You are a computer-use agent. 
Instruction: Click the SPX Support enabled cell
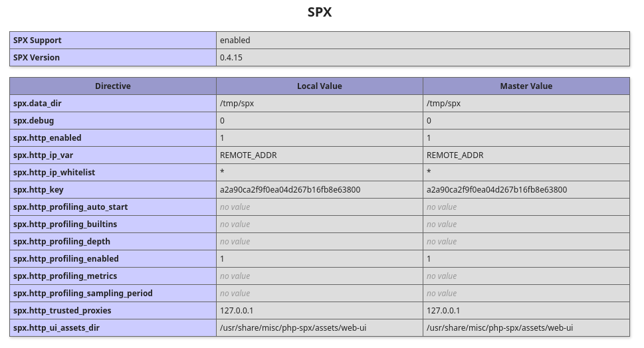423,41
